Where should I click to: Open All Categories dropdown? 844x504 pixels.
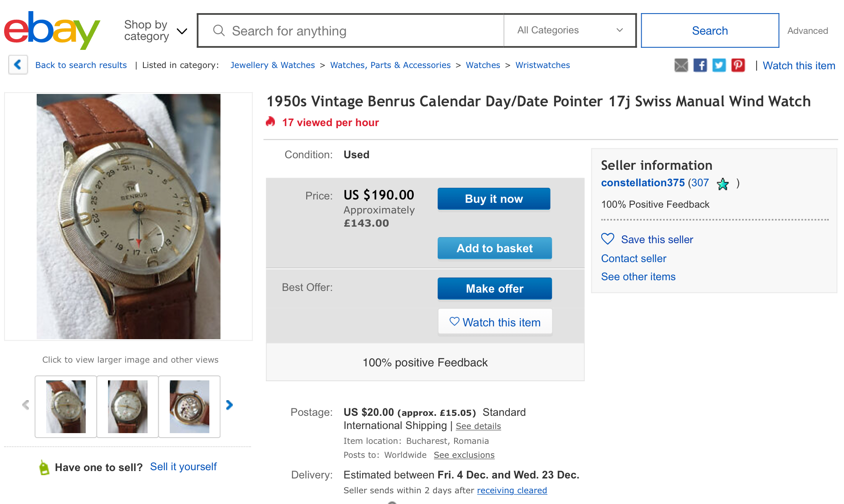(570, 30)
